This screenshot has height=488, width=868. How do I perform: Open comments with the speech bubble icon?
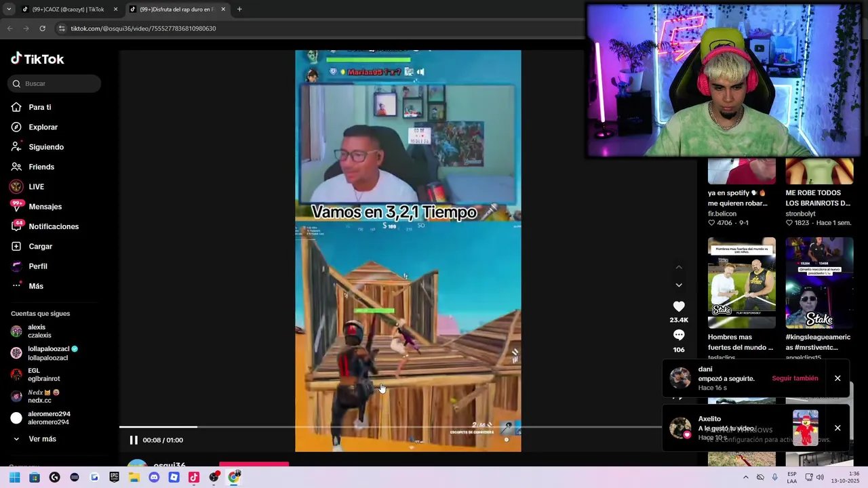coord(679,335)
